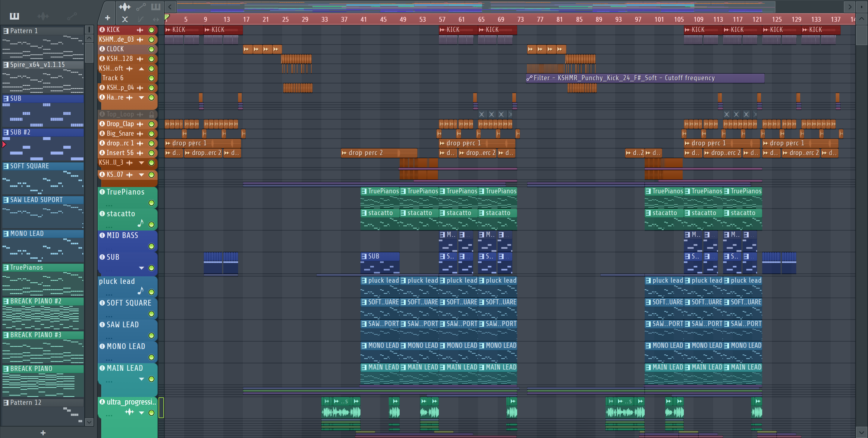The height and width of the screenshot is (438, 868).
Task: Click the instrument icon on TruePianos track
Action: click(102, 192)
